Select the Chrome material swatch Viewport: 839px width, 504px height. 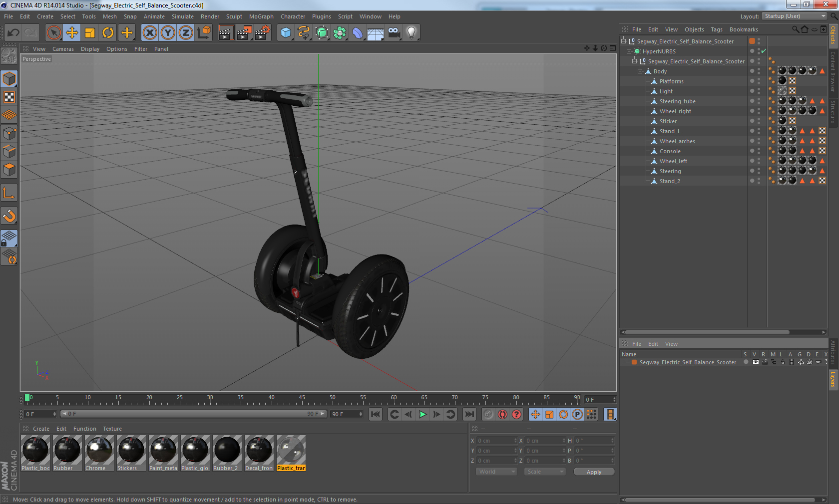99,453
